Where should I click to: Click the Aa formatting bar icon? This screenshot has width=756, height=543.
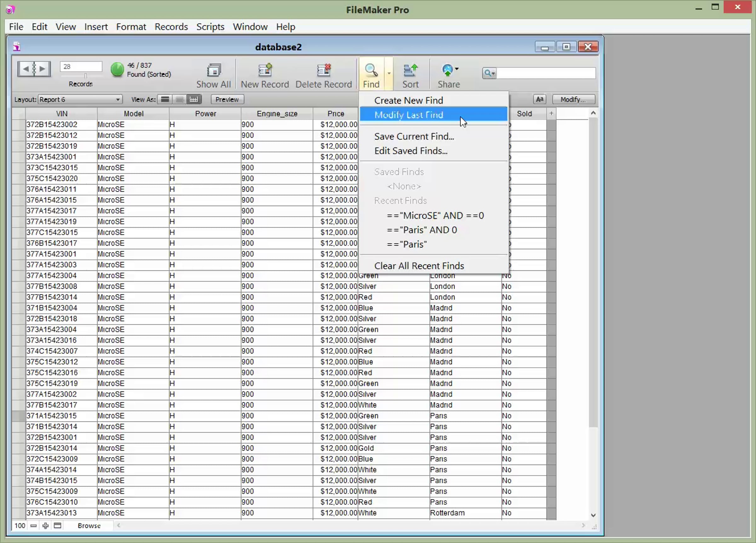click(x=539, y=99)
